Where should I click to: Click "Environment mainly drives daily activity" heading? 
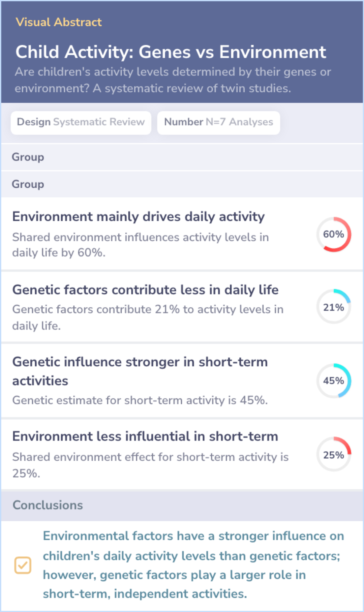click(139, 217)
